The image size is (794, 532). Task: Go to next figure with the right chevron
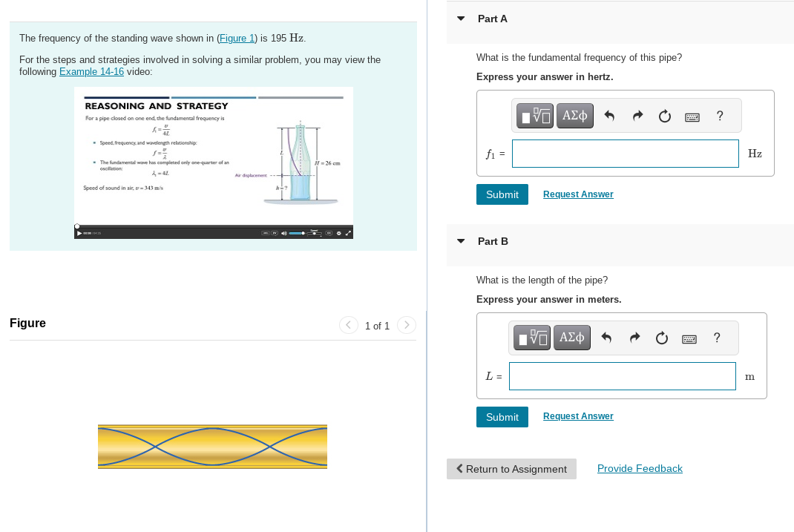(406, 325)
